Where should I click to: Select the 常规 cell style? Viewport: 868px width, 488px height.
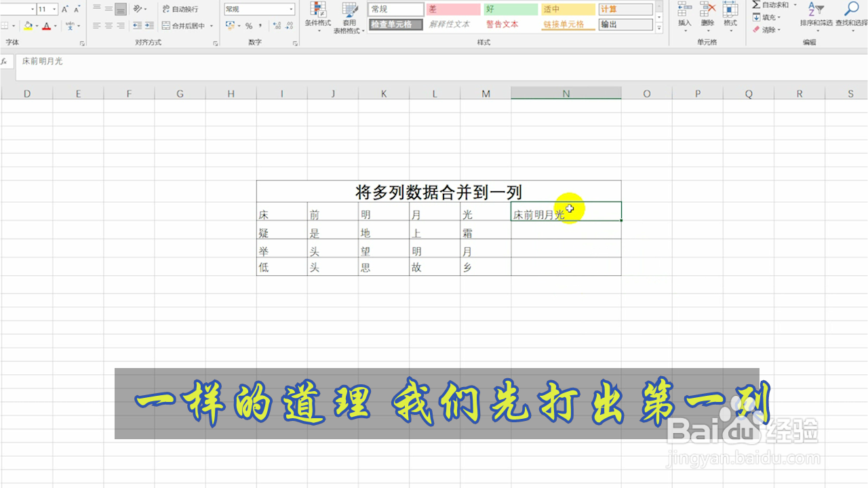coord(396,9)
